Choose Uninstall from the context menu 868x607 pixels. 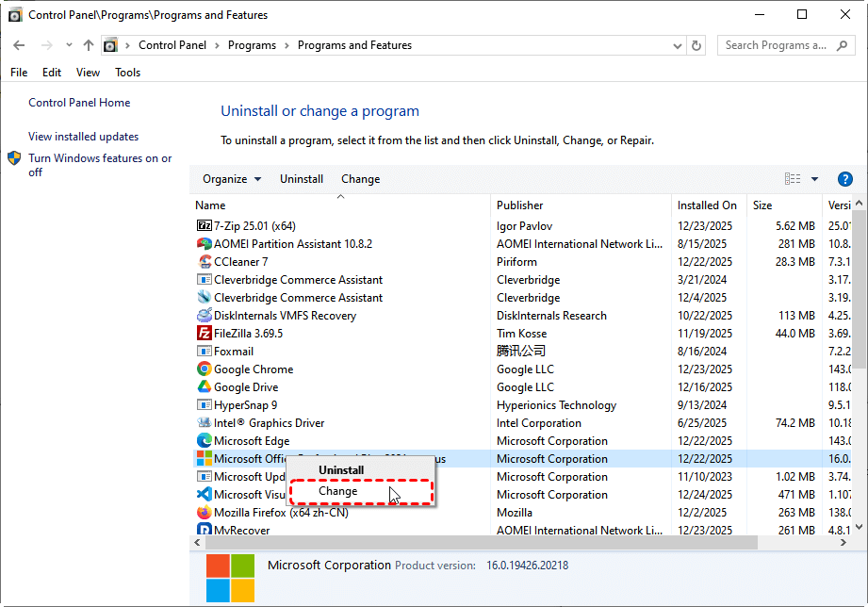tap(341, 470)
